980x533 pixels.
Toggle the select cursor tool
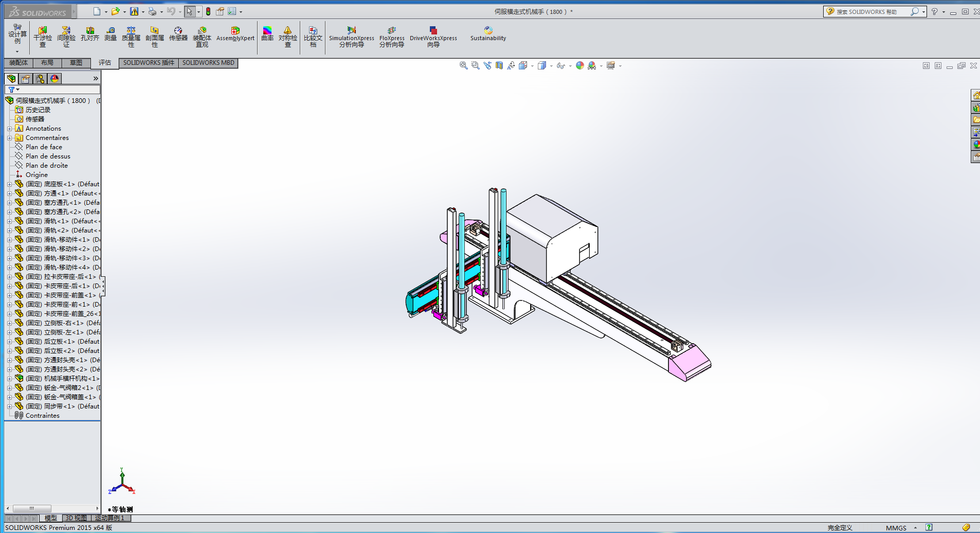189,11
